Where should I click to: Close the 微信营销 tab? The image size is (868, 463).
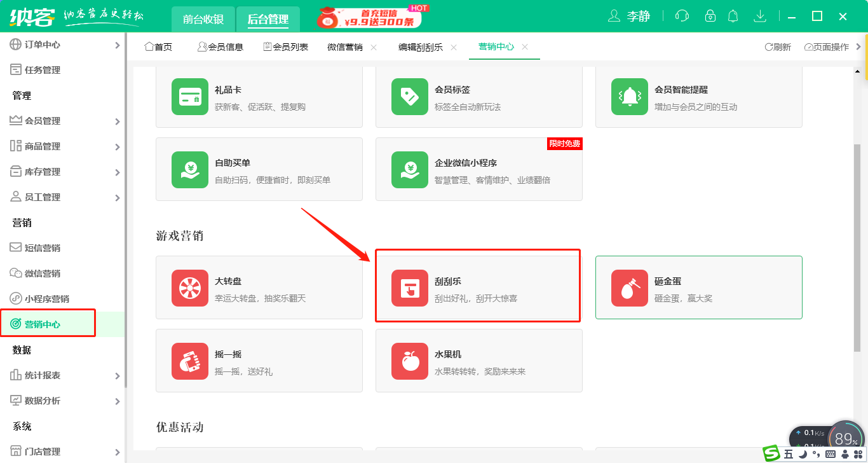374,47
